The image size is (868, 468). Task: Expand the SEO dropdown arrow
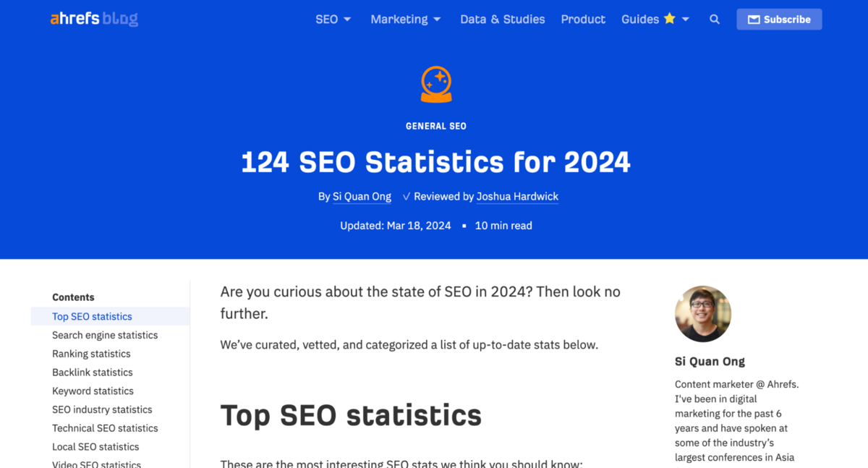coord(347,20)
